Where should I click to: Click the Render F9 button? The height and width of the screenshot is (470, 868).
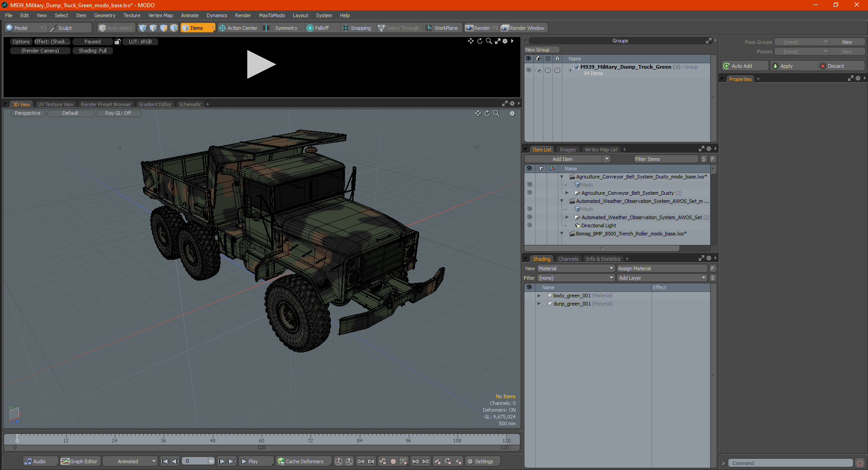481,28
